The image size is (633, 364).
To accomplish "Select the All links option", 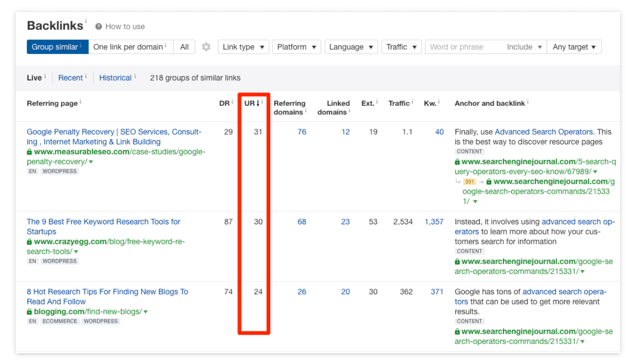I will [x=185, y=47].
